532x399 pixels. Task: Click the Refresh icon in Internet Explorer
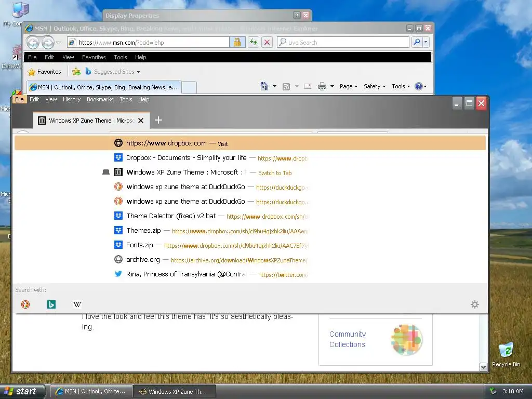[x=254, y=43]
